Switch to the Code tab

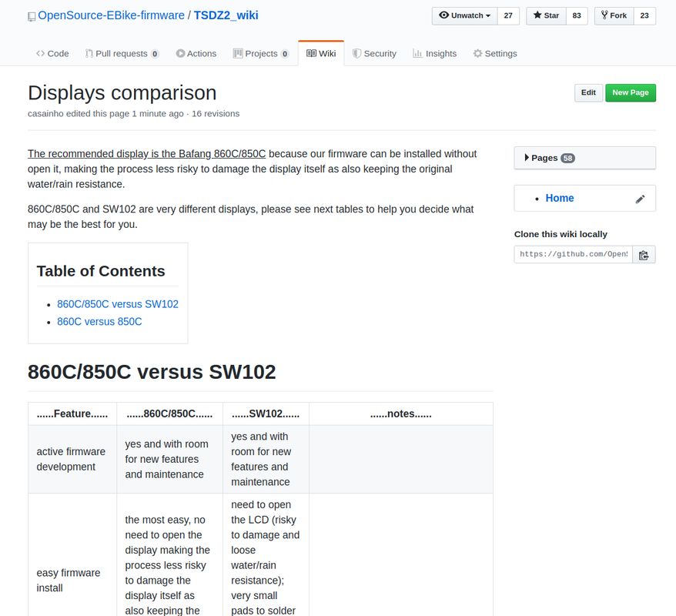click(52, 53)
